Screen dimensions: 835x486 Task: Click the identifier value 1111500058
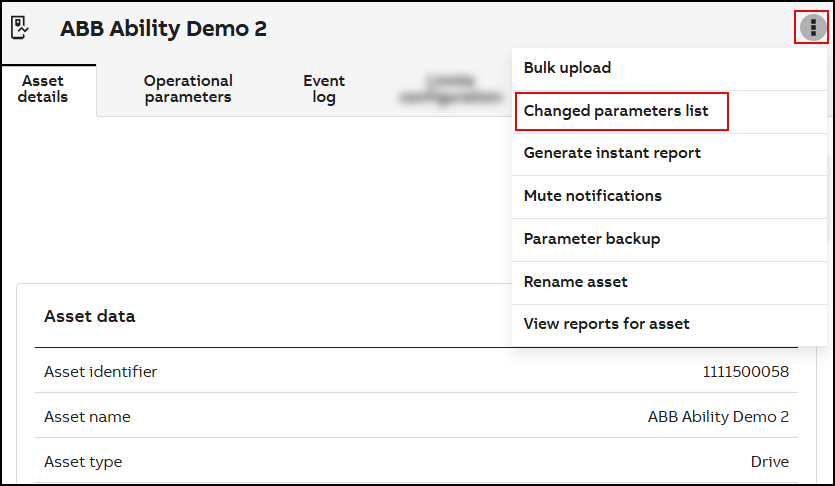[745, 372]
